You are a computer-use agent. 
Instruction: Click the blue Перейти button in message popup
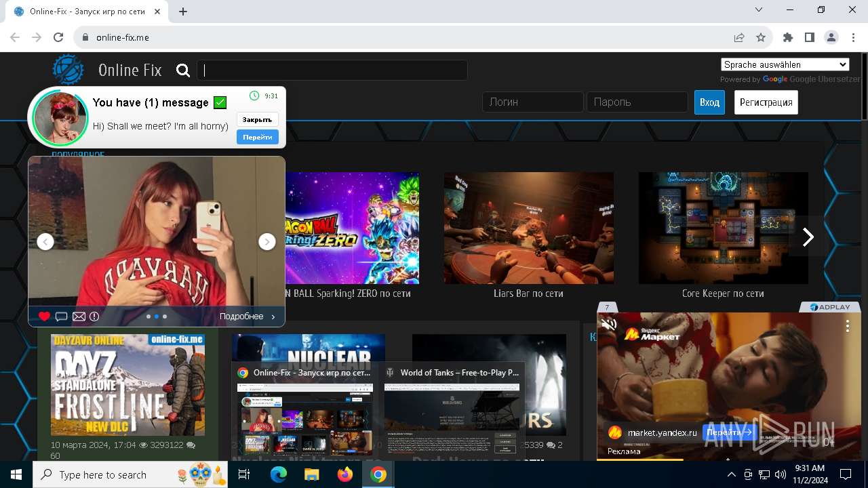[258, 137]
